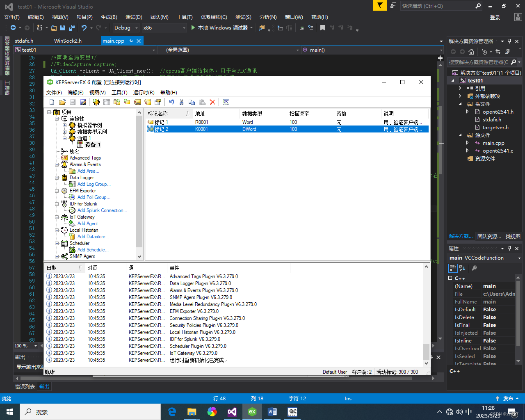Click event log vertical scrollbar thumb
Screen dimensions: 525x420
tap(426, 352)
